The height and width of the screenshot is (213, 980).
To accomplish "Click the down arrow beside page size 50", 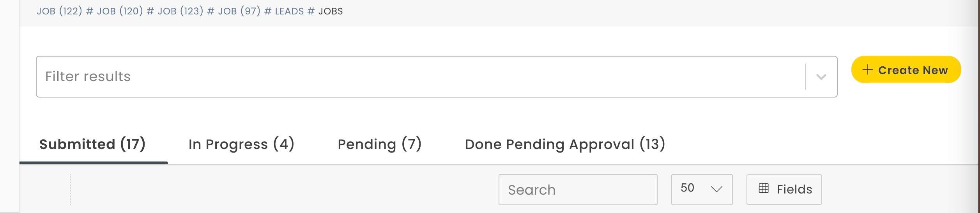I will [716, 189].
